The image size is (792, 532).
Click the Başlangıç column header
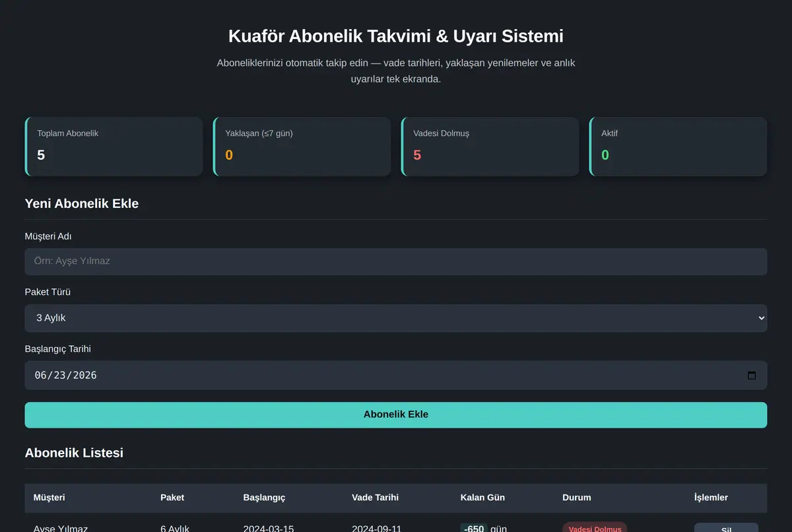click(264, 498)
